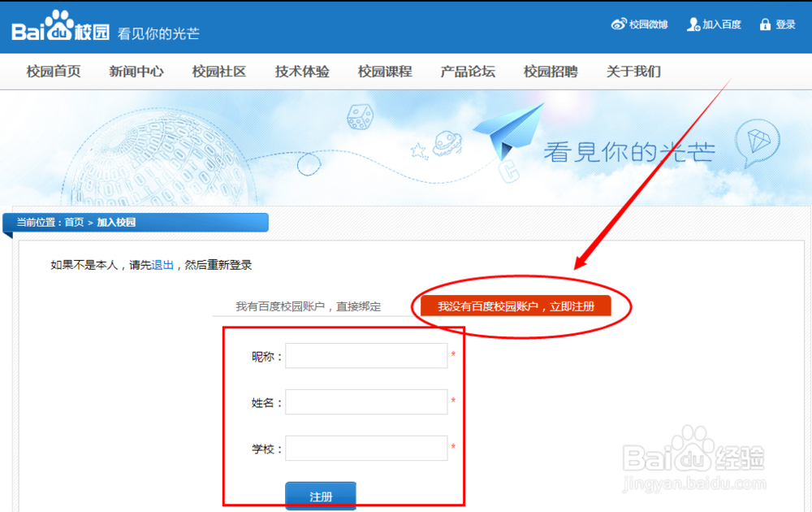Click the 登录 login link
Image resolution: width=812 pixels, height=512 pixels.
785,24
